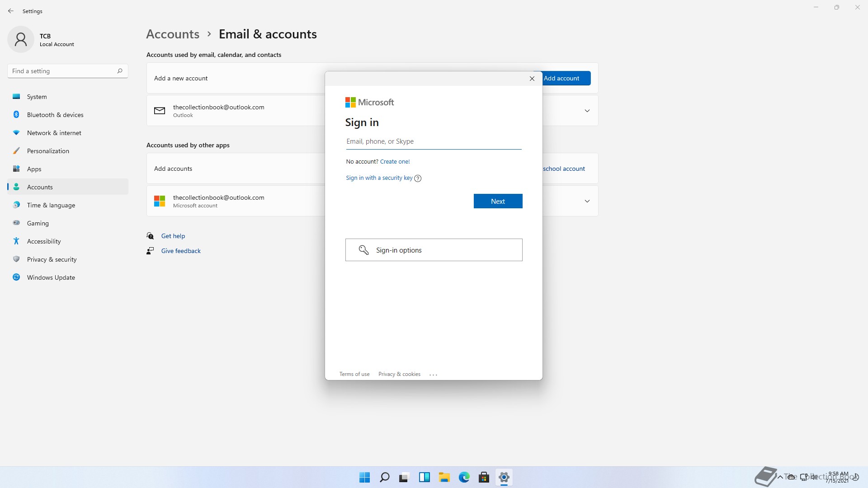The height and width of the screenshot is (488, 868).
Task: Open Privacy & security settings
Action: (x=68, y=259)
